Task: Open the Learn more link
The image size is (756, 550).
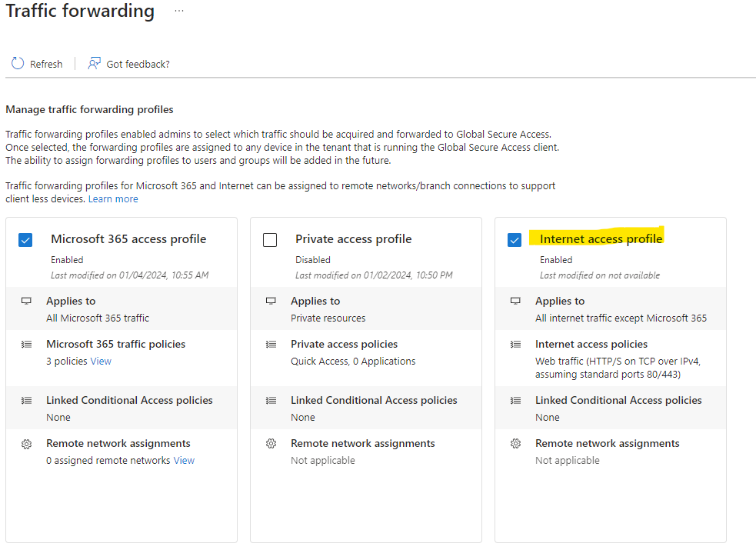Action: click(x=113, y=198)
